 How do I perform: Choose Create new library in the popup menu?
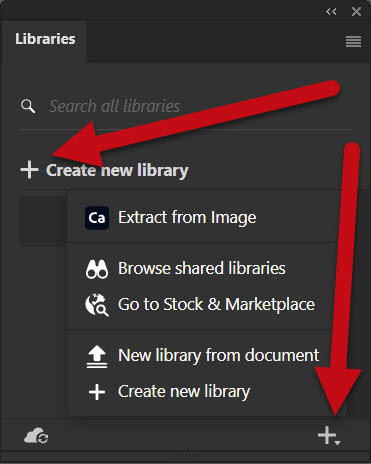coord(184,392)
